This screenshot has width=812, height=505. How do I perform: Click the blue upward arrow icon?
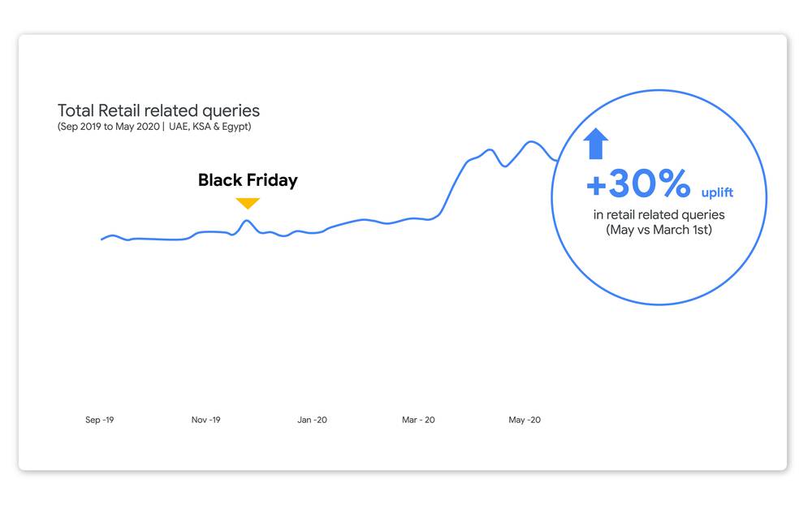(595, 144)
